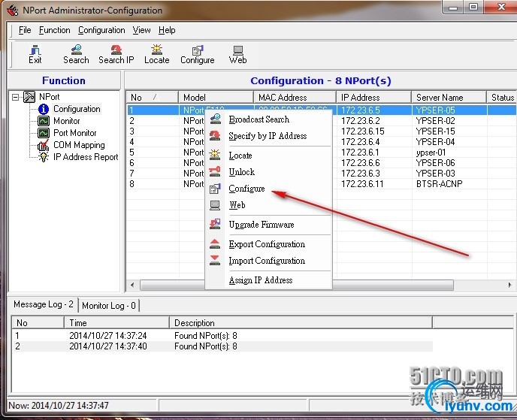This screenshot has height=420, width=517.
Task: Click the Configure toolbar icon
Action: point(198,50)
